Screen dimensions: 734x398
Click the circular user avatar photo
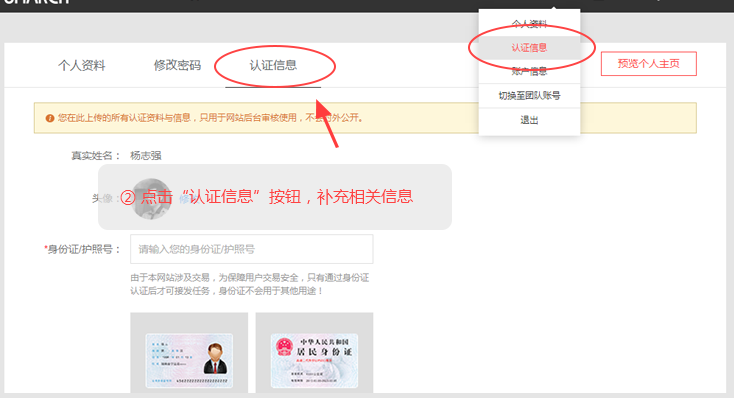click(x=151, y=199)
